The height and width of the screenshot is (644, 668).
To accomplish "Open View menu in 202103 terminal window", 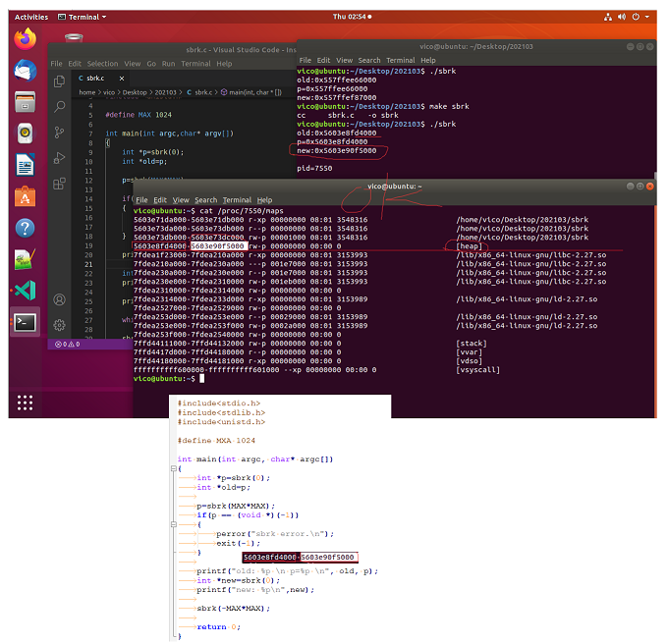I will 344,61.
